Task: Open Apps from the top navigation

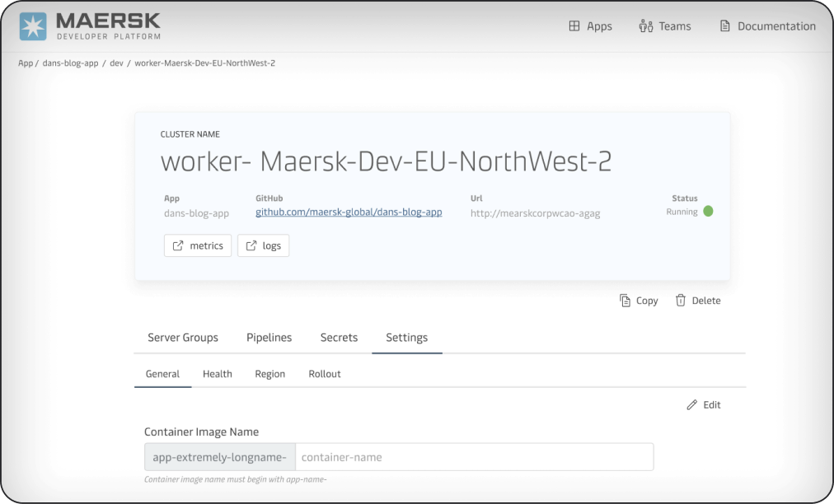Action: [x=590, y=26]
